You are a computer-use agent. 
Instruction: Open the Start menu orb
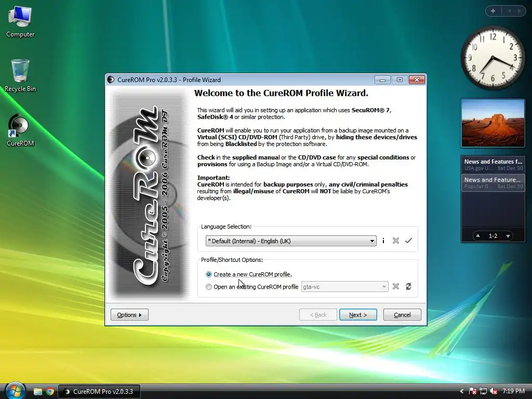click(15, 391)
